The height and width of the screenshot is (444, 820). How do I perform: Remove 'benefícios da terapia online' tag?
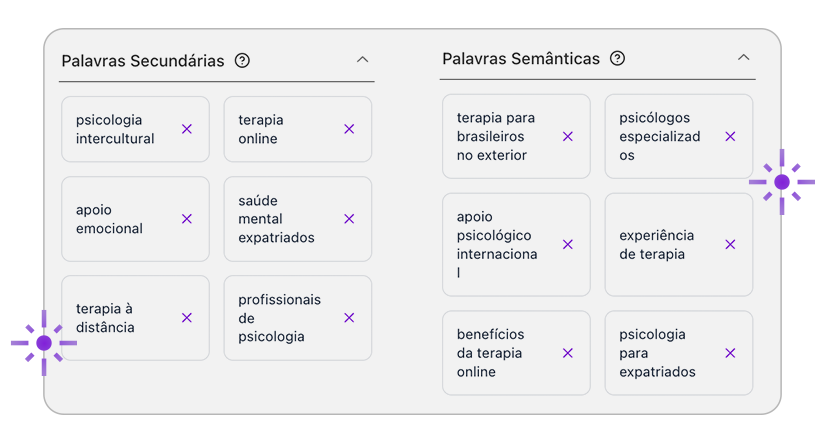568,353
